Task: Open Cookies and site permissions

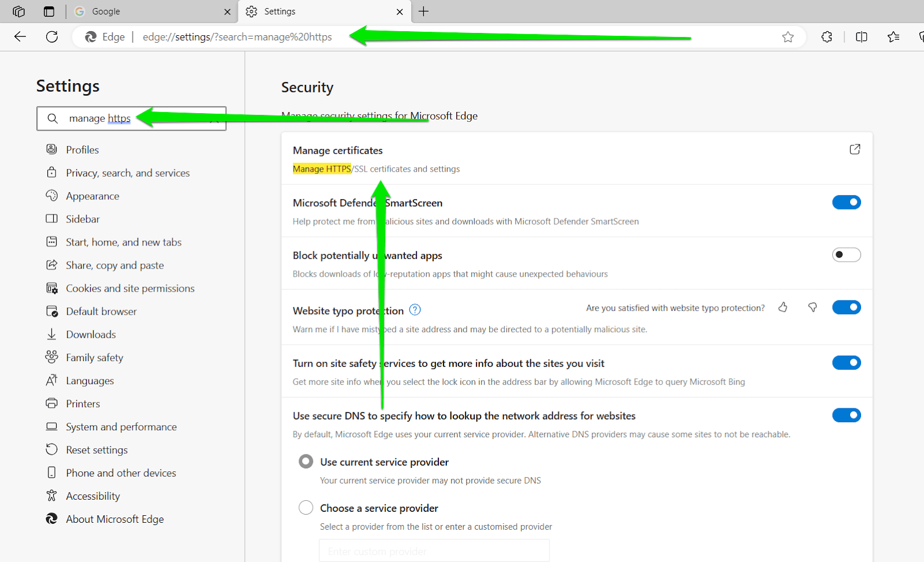Action: click(130, 288)
